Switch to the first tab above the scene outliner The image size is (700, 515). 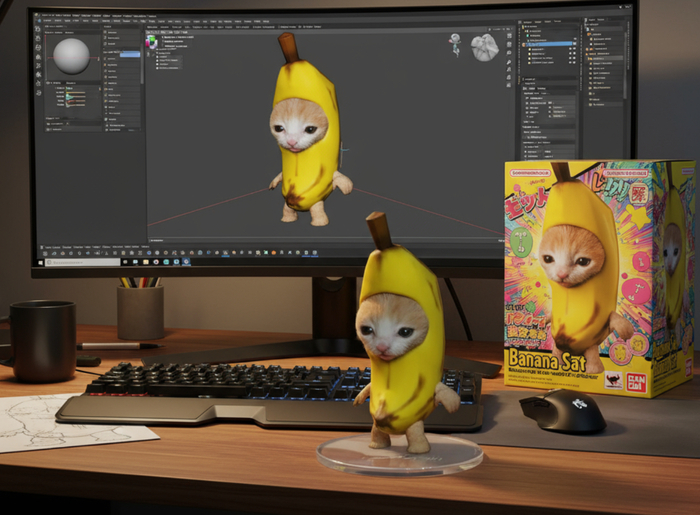tap(527, 22)
